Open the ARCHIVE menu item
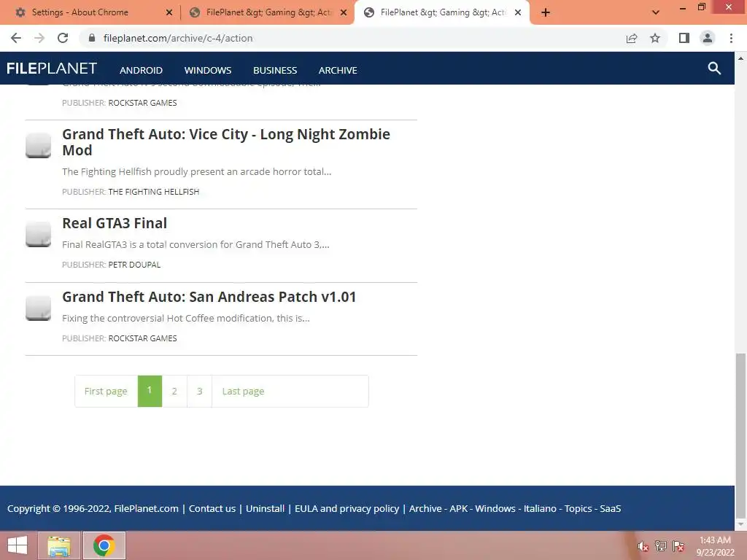 (338, 70)
